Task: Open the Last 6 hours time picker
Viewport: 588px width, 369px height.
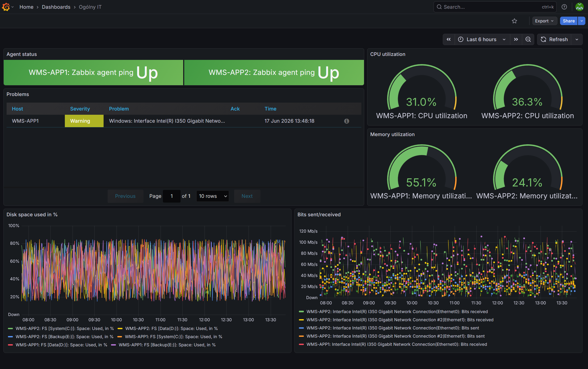Action: [x=482, y=39]
